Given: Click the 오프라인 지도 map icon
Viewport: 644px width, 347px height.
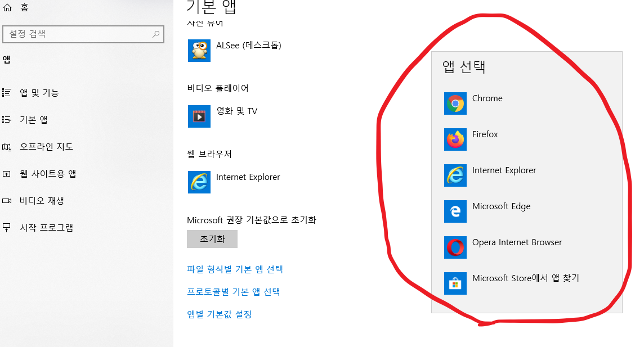Looking at the screenshot, I should 7,147.
